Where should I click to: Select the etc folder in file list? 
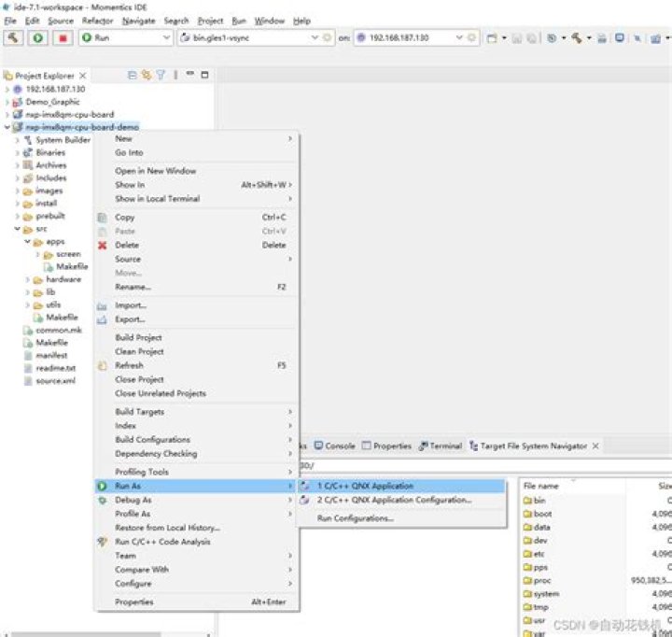[534, 554]
